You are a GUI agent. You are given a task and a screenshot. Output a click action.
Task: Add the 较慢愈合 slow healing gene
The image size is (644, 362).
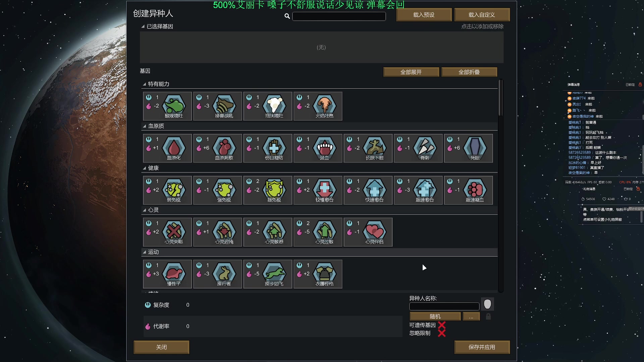pyautogui.click(x=318, y=190)
